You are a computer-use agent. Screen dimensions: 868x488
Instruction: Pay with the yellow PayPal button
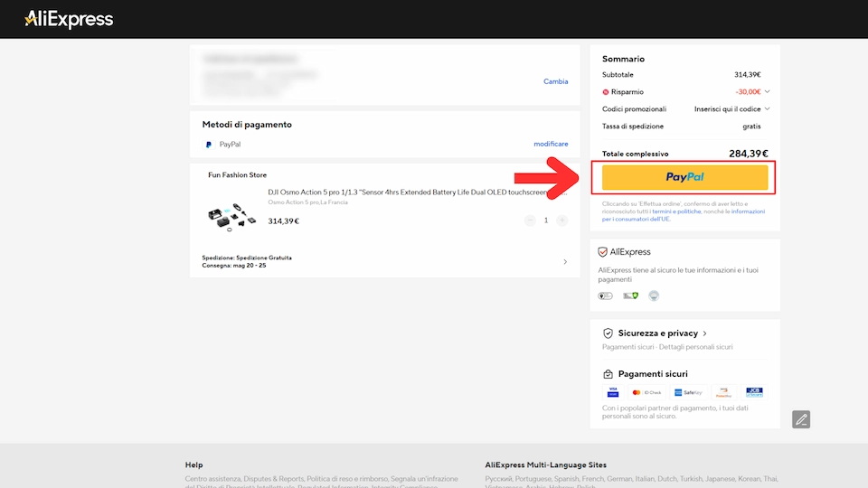(684, 177)
